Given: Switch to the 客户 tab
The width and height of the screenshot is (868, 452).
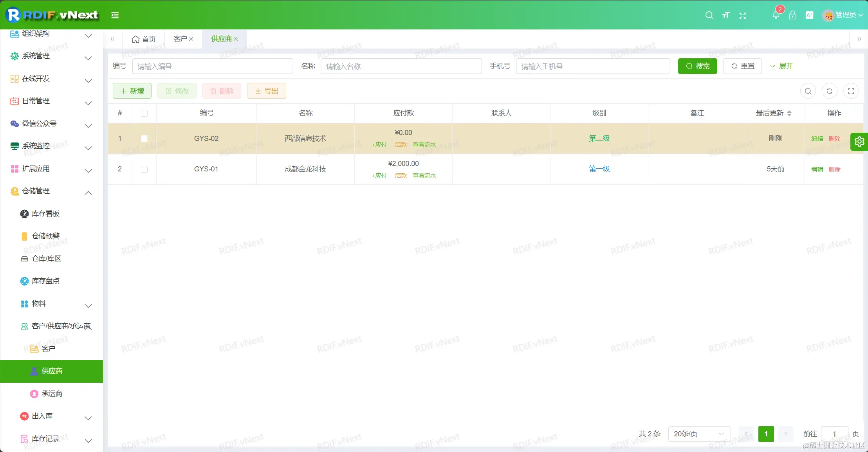Looking at the screenshot, I should pyautogui.click(x=180, y=39).
